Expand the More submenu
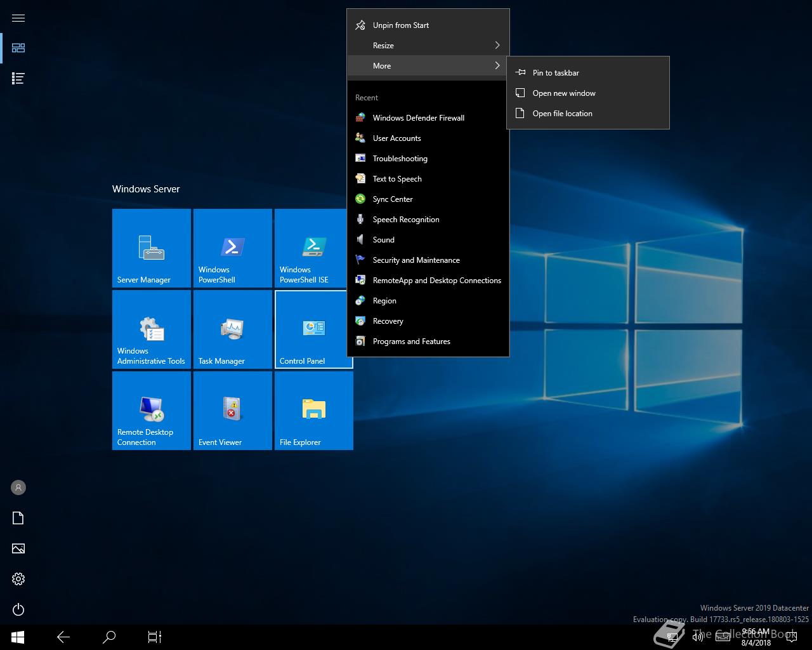This screenshot has height=650, width=812. pyautogui.click(x=428, y=66)
